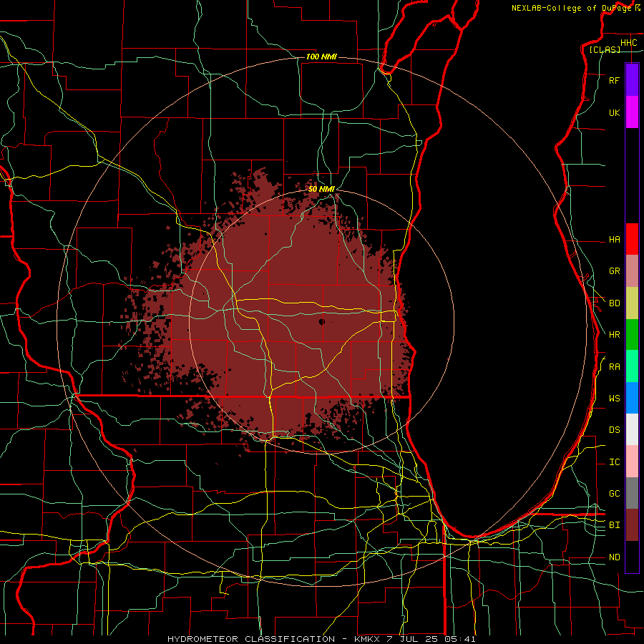
Task: Click the UK legend label
Action: point(614,112)
